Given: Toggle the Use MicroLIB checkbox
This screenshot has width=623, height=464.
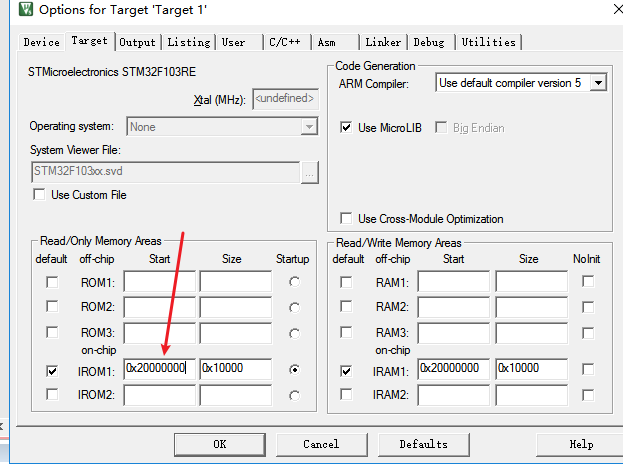Looking at the screenshot, I should (346, 128).
